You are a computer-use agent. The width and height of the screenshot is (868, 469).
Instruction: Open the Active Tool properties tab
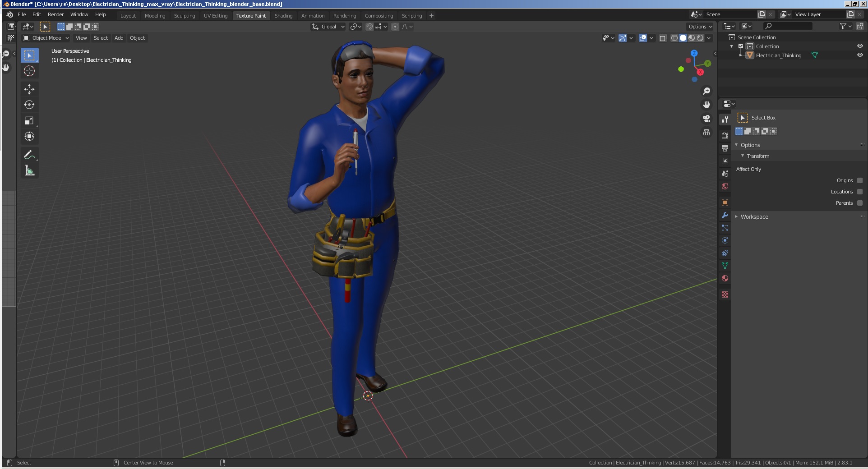coord(725,120)
